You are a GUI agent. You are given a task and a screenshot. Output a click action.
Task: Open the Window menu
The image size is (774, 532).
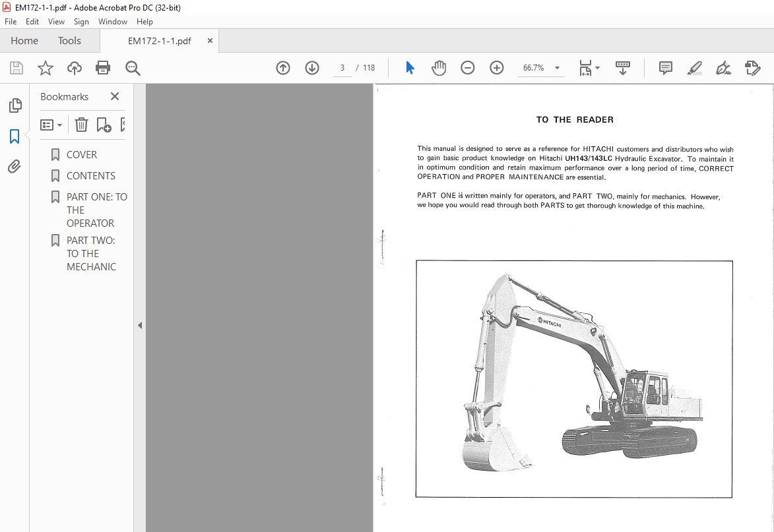[x=113, y=22]
